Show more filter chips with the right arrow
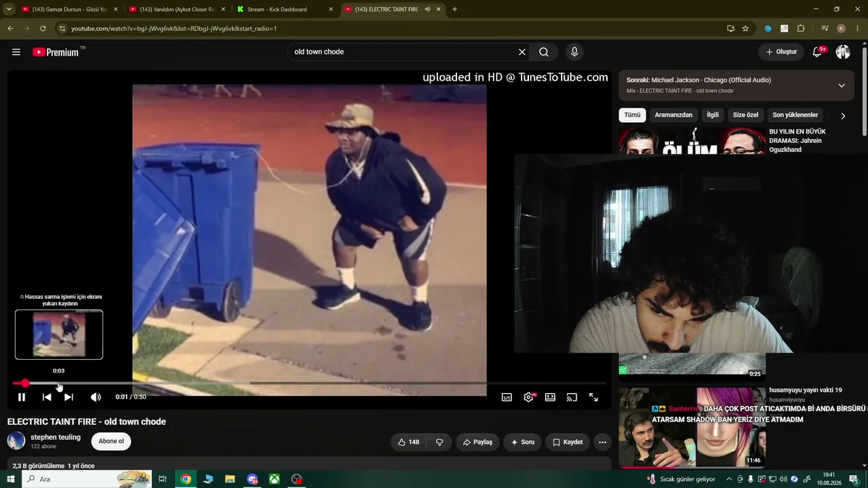 pyautogui.click(x=843, y=116)
